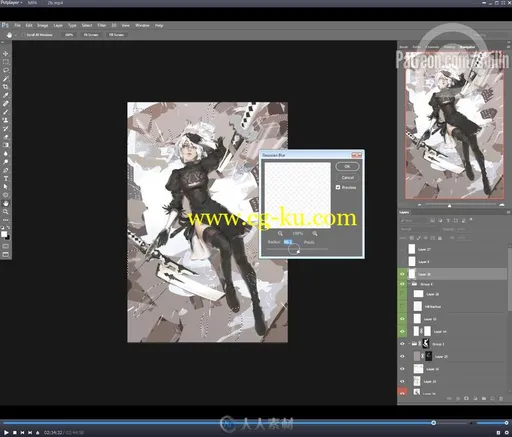Select the Type tool
This screenshot has height=437, width=512.
6,179
